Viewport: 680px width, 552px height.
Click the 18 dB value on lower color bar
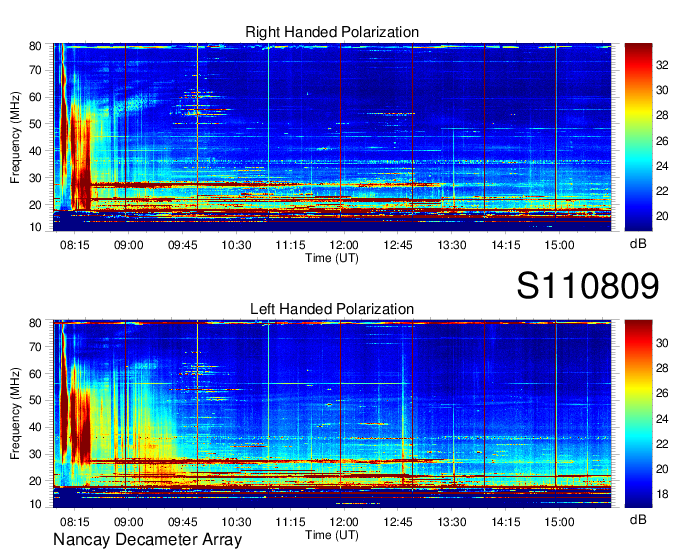pyautogui.click(x=662, y=494)
